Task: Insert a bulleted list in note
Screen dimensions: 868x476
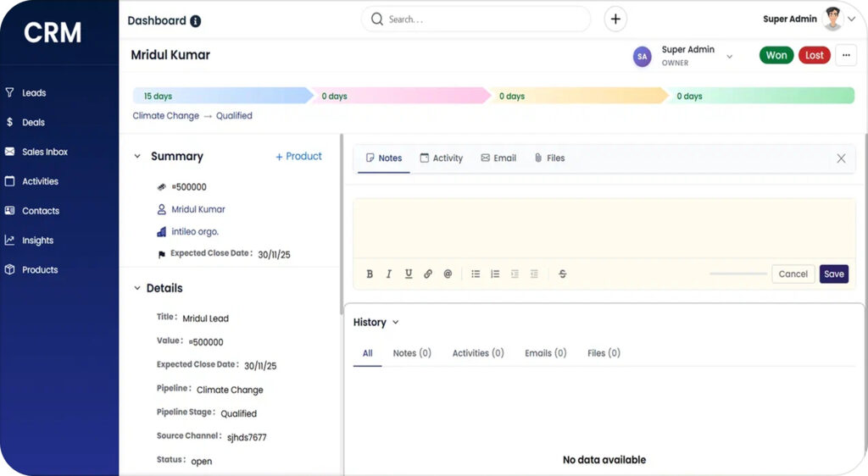Action: coord(476,274)
